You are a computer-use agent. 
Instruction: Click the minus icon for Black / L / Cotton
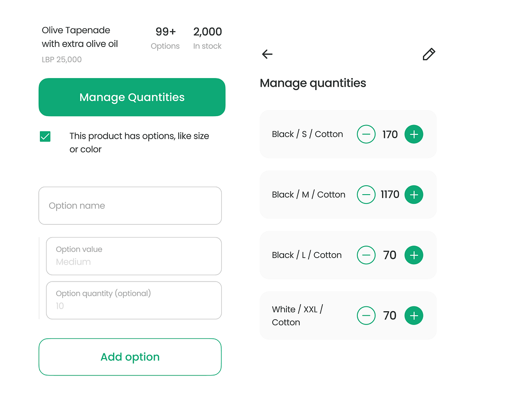pos(366,255)
